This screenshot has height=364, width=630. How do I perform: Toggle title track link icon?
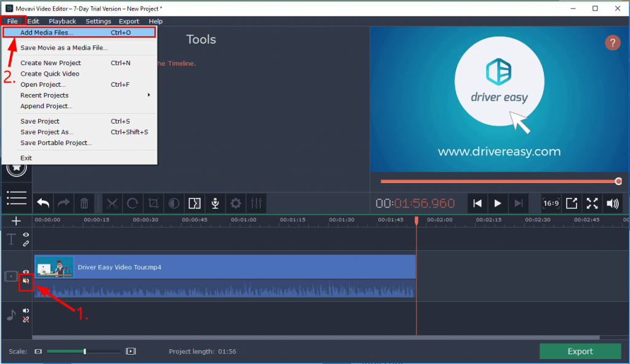(26, 243)
